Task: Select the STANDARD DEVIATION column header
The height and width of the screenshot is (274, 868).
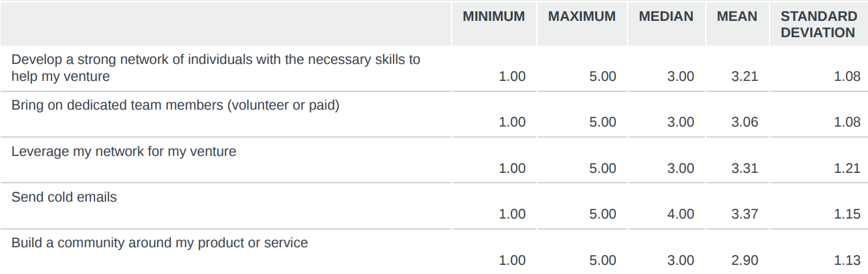Action: click(818, 25)
